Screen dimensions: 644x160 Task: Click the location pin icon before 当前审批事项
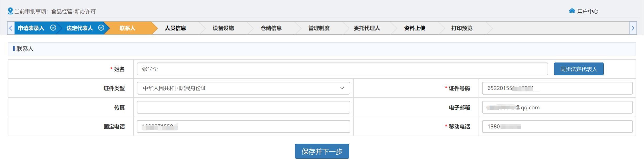(10, 11)
